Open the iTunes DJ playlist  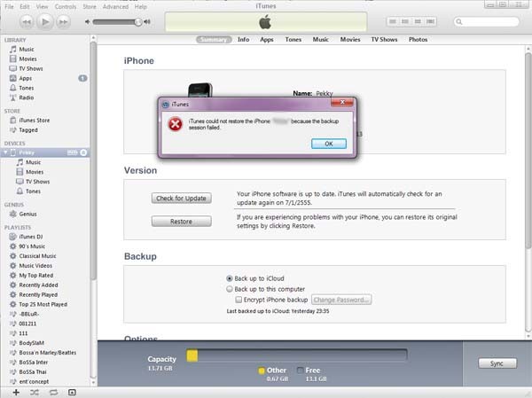[31, 237]
